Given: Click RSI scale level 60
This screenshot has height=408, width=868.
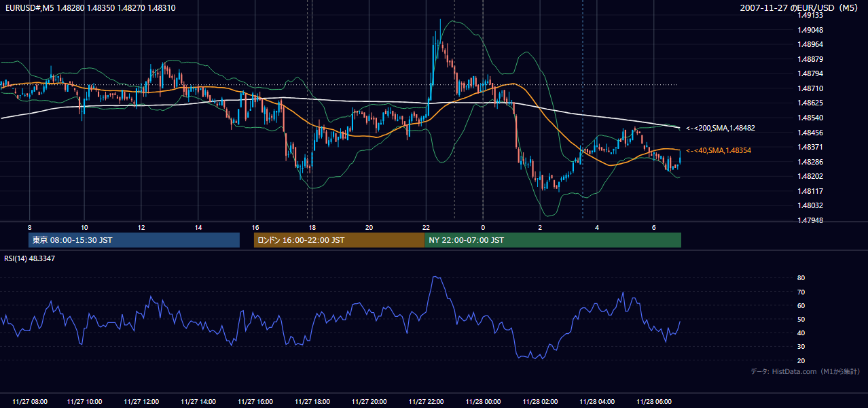Looking at the screenshot, I should tap(801, 305).
